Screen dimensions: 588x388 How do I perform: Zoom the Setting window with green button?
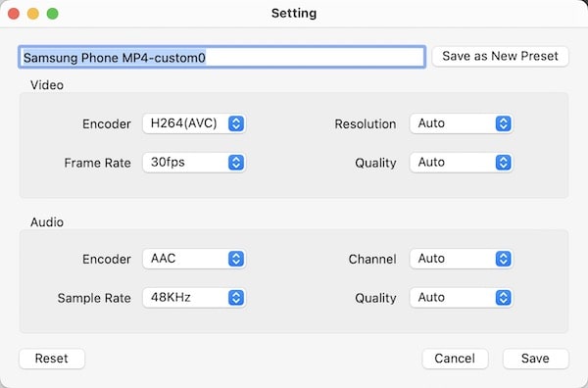pos(53,14)
